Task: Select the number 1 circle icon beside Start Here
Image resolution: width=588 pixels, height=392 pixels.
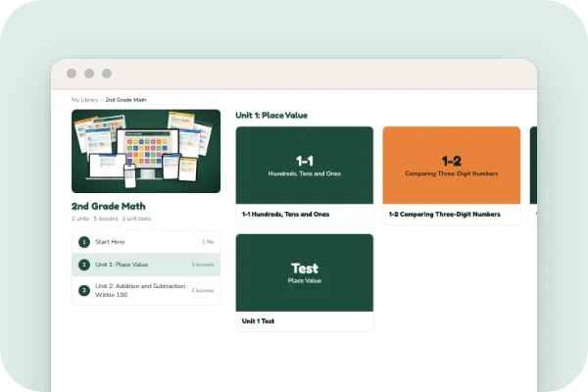Action: pyautogui.click(x=84, y=242)
